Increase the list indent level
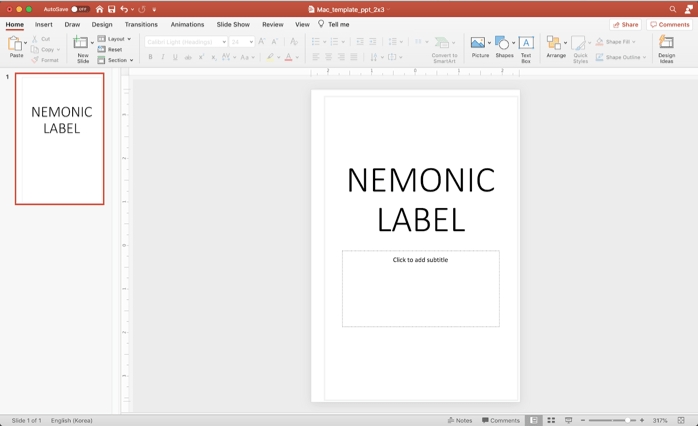The height and width of the screenshot is (426, 698). (373, 41)
